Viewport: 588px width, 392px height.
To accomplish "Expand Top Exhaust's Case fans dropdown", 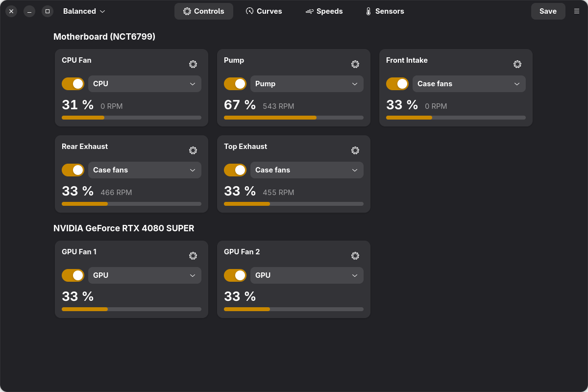I will (307, 170).
